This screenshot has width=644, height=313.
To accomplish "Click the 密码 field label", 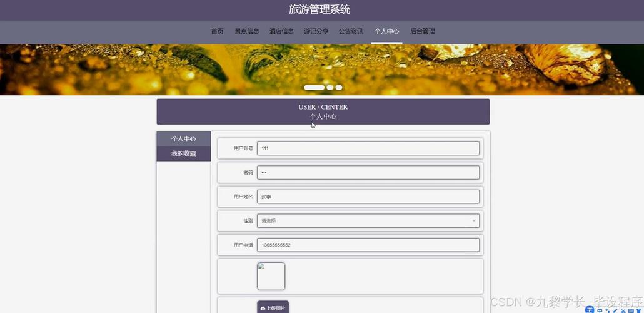I will 248,173.
